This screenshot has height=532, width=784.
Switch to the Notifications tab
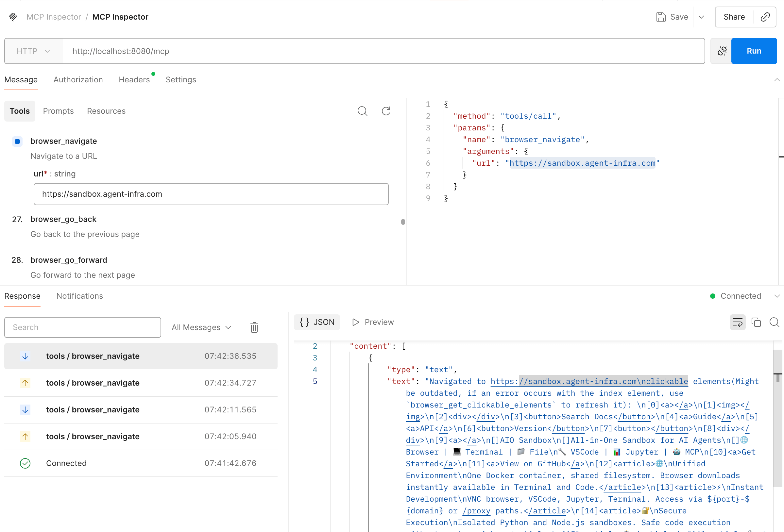click(x=80, y=296)
